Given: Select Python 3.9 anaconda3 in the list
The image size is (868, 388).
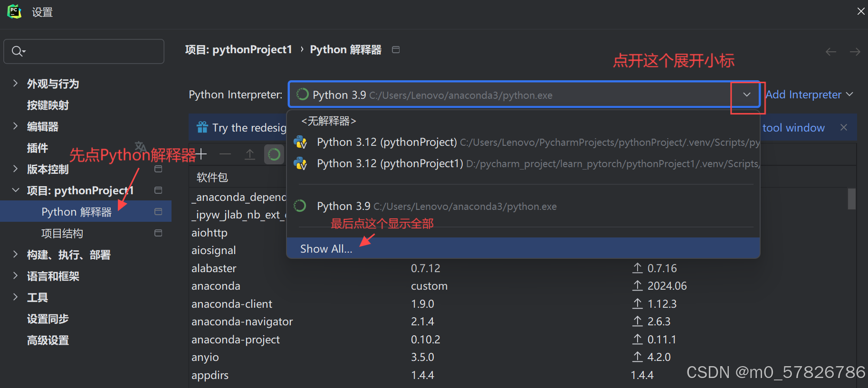Looking at the screenshot, I should pyautogui.click(x=523, y=206).
